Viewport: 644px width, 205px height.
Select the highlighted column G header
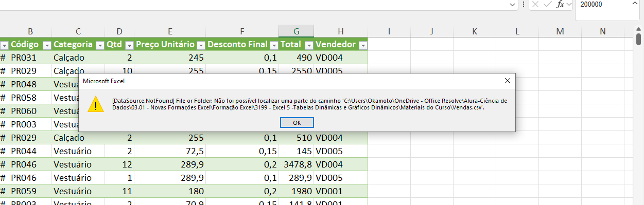point(297,31)
